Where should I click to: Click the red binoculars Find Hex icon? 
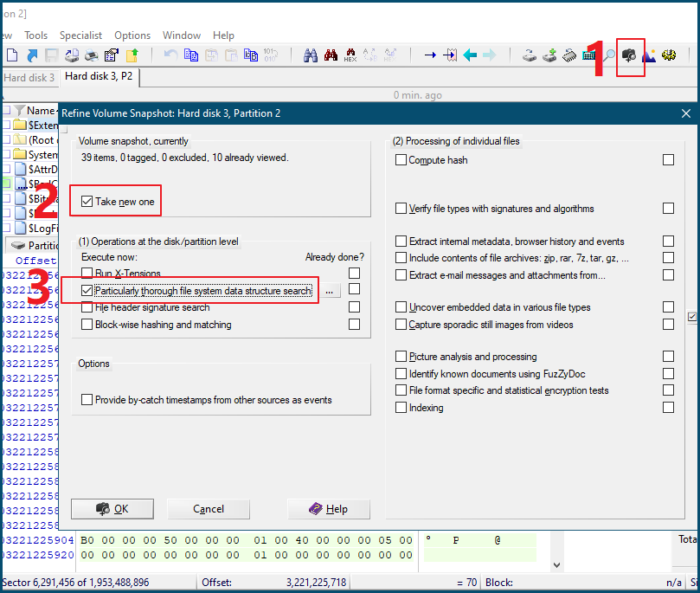click(330, 55)
